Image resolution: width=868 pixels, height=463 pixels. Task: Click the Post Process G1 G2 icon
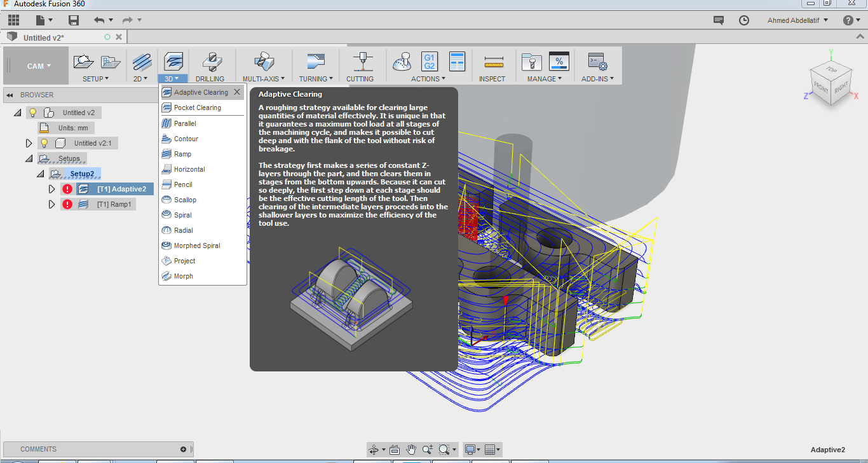[x=430, y=62]
